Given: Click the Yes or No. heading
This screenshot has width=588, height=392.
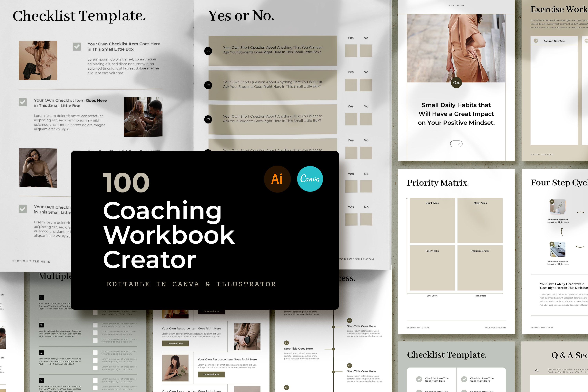Looking at the screenshot, I should click(241, 16).
